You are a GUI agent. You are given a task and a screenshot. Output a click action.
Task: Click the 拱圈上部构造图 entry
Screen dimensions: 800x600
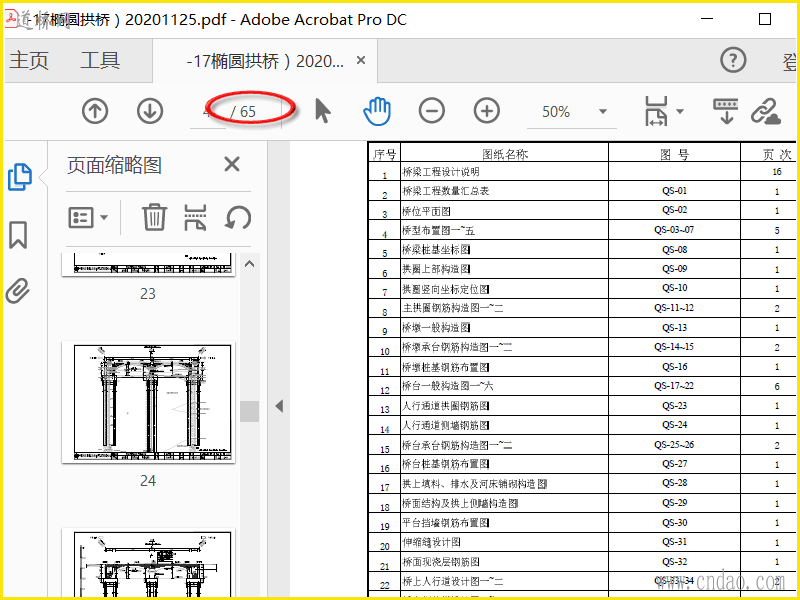tap(436, 269)
